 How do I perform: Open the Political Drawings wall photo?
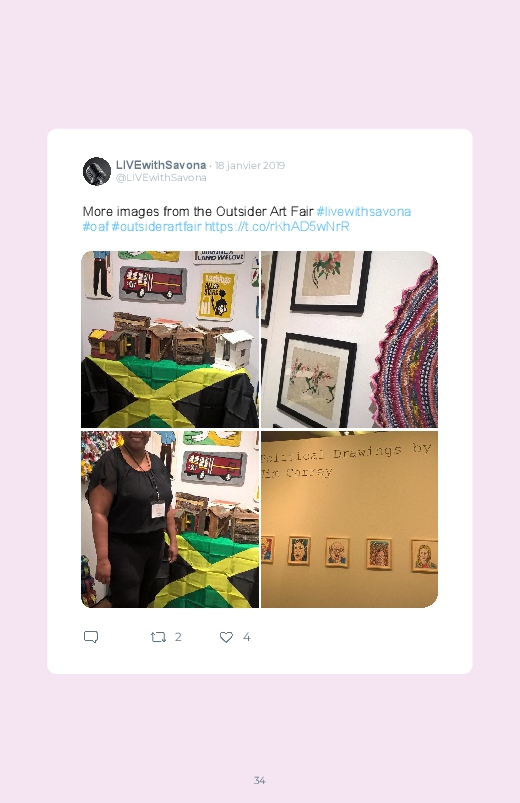pos(349,519)
